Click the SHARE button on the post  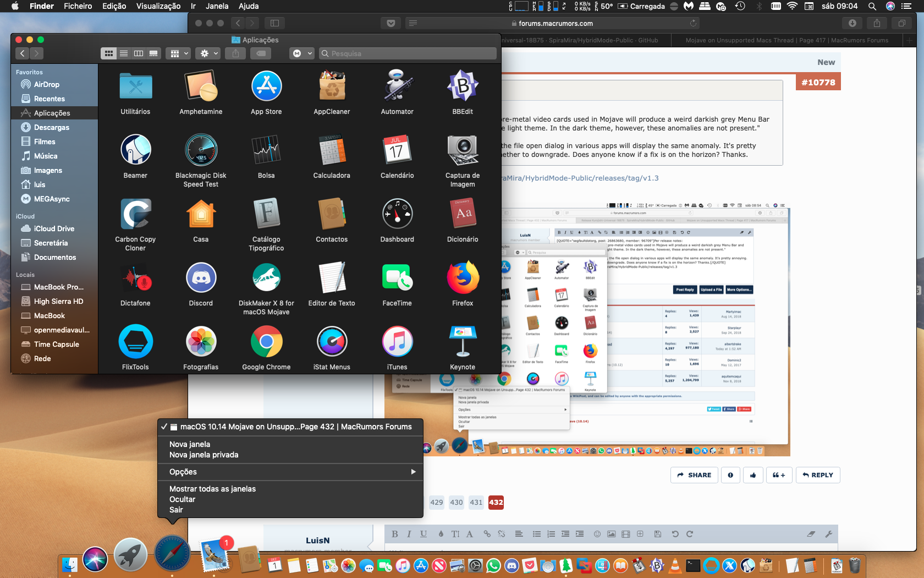click(x=694, y=475)
